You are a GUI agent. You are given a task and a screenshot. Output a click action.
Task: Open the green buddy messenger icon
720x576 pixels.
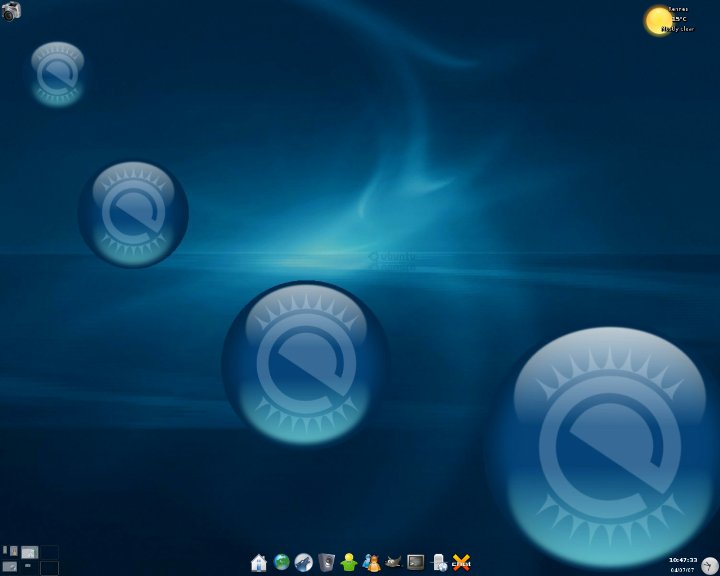pos(349,562)
